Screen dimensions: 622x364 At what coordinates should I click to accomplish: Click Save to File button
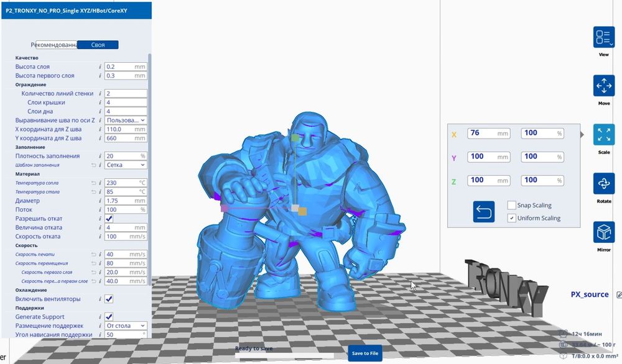pyautogui.click(x=365, y=353)
